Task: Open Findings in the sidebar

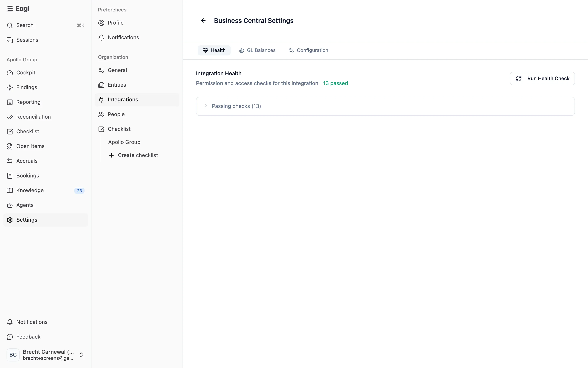Action: pyautogui.click(x=46, y=87)
